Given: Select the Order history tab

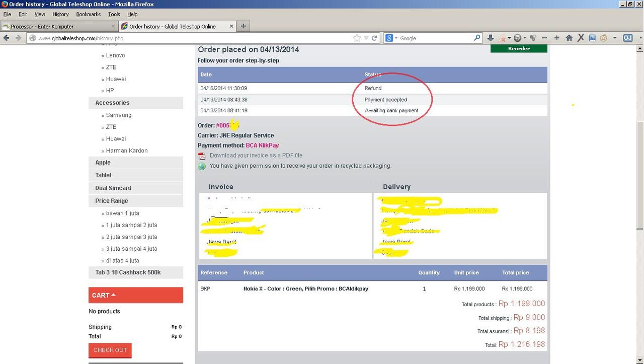Looking at the screenshot, I should click(x=178, y=26).
